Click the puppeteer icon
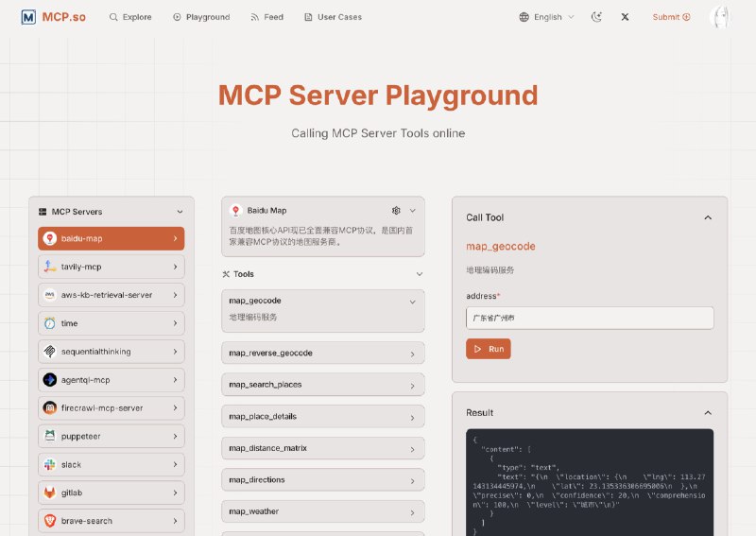Image resolution: width=756 pixels, height=536 pixels. (x=50, y=436)
